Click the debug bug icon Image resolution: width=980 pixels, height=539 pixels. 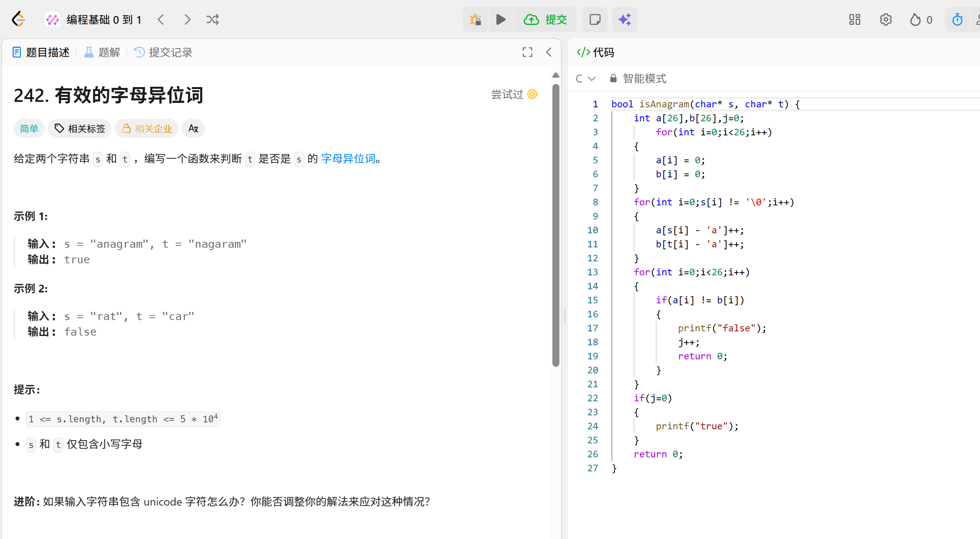click(x=475, y=19)
